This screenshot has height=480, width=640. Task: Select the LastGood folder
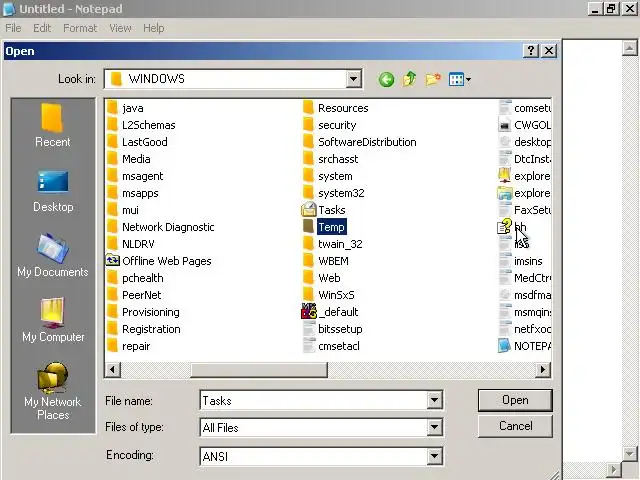[137, 142]
